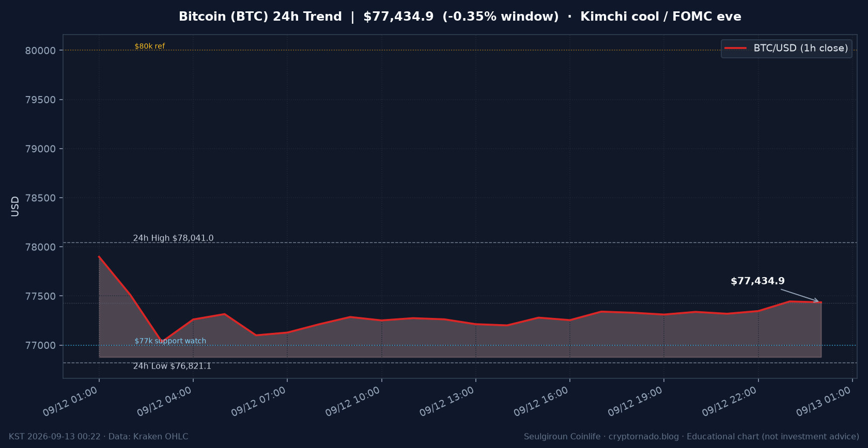Click the "KST 2026-09-13 00:22 · Data: Kraken OHLC" footer

point(99,437)
